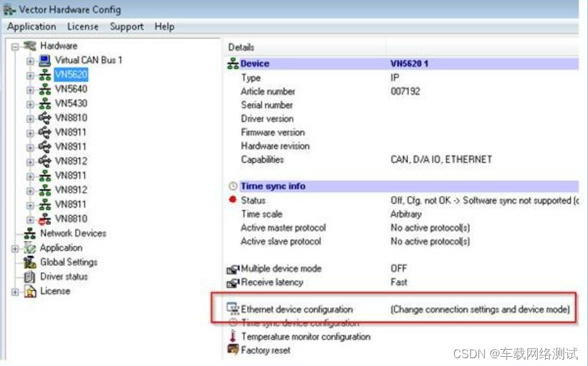This screenshot has width=588, height=366.
Task: Click the Capabilities value CAN, D/A IO, ETHERNET
Action: [441, 160]
